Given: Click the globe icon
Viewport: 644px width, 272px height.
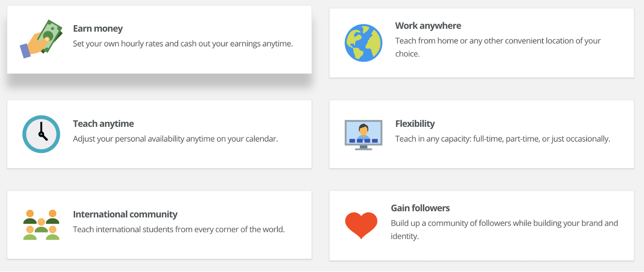Looking at the screenshot, I should click(x=363, y=43).
